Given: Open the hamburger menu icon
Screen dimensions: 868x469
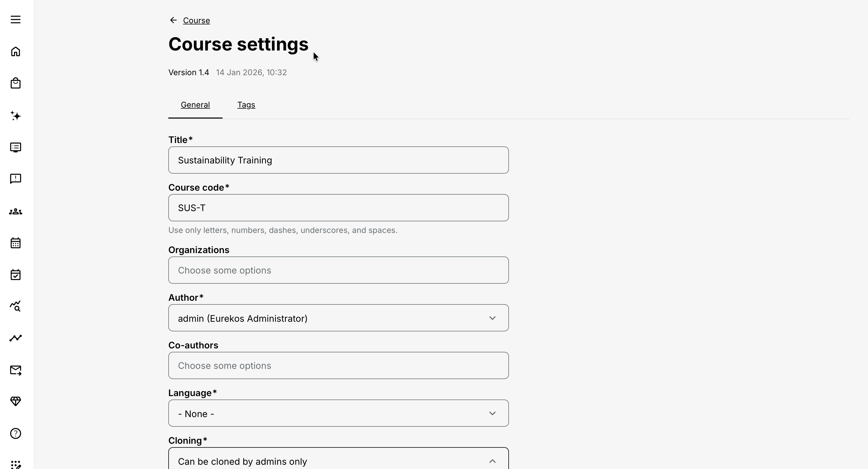Looking at the screenshot, I should 16,20.
